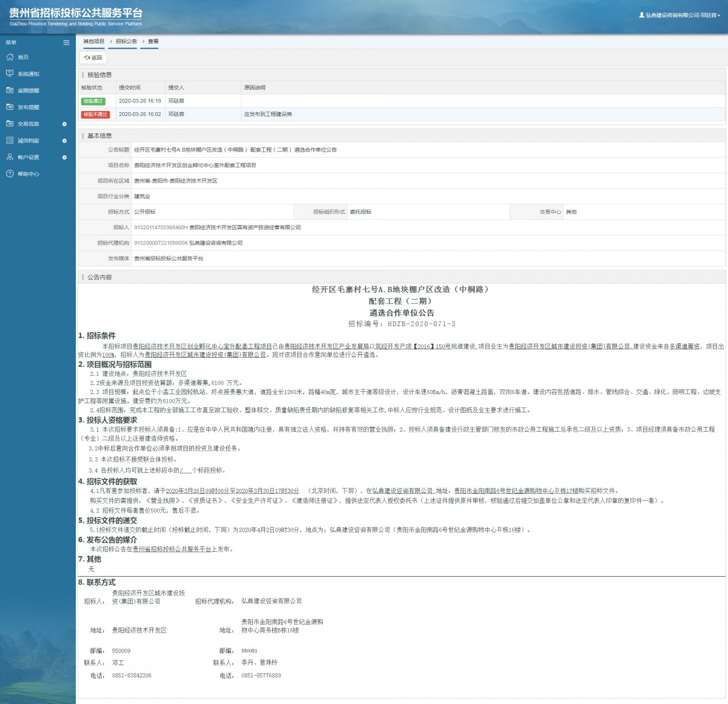This screenshot has height=704, width=728.
Task: Click the 首页 home icon in sidebar
Action: pos(10,57)
